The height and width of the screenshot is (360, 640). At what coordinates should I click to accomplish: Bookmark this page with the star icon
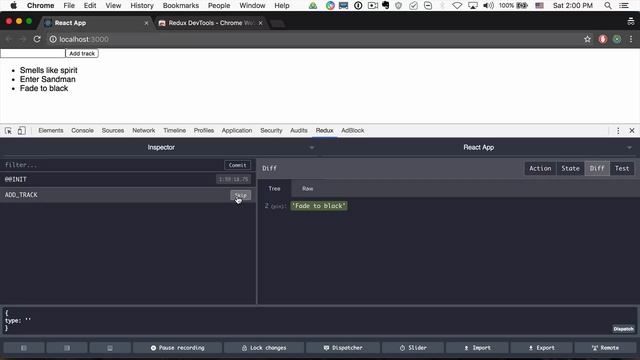tap(587, 39)
